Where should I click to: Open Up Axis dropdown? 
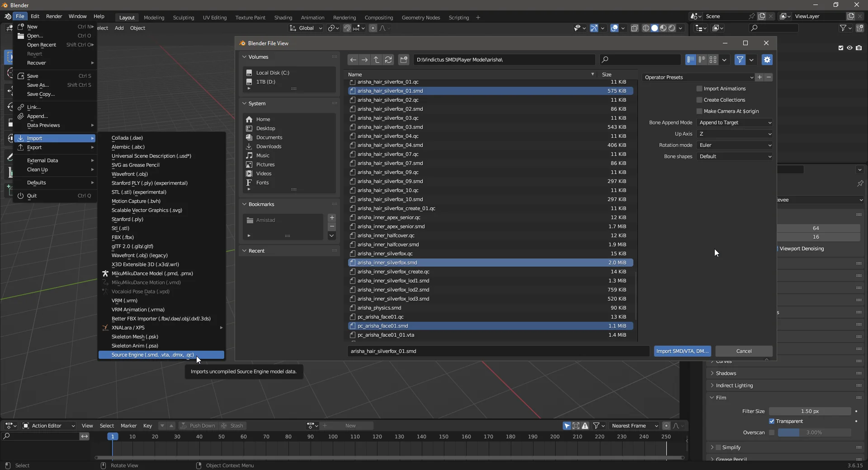[735, 134]
